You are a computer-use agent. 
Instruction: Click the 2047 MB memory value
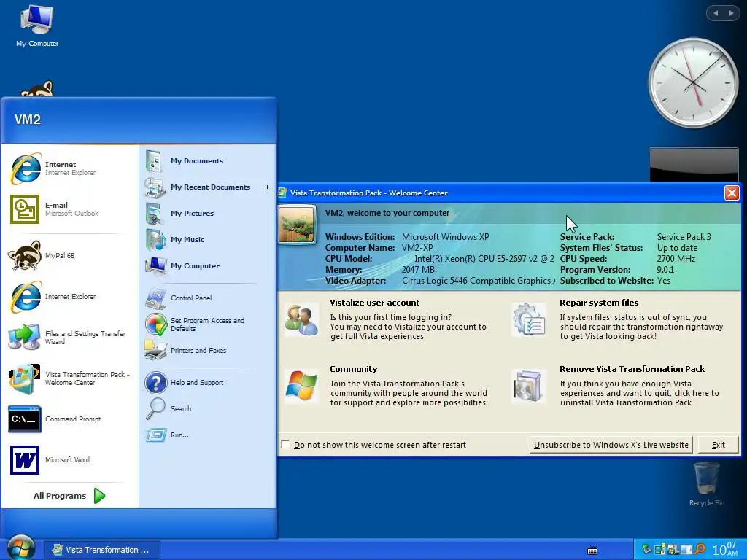pos(418,270)
